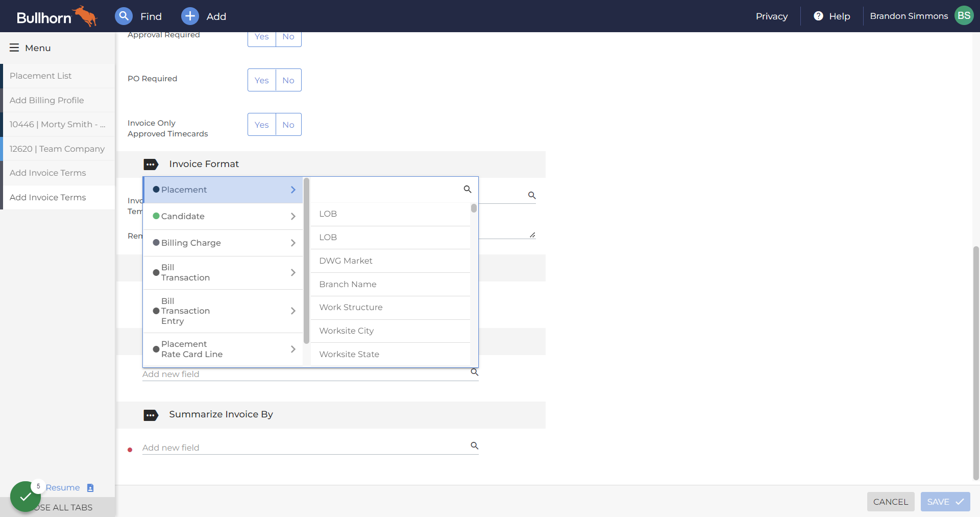Click the Resume document icon
This screenshot has width=980, height=517.
(90, 488)
